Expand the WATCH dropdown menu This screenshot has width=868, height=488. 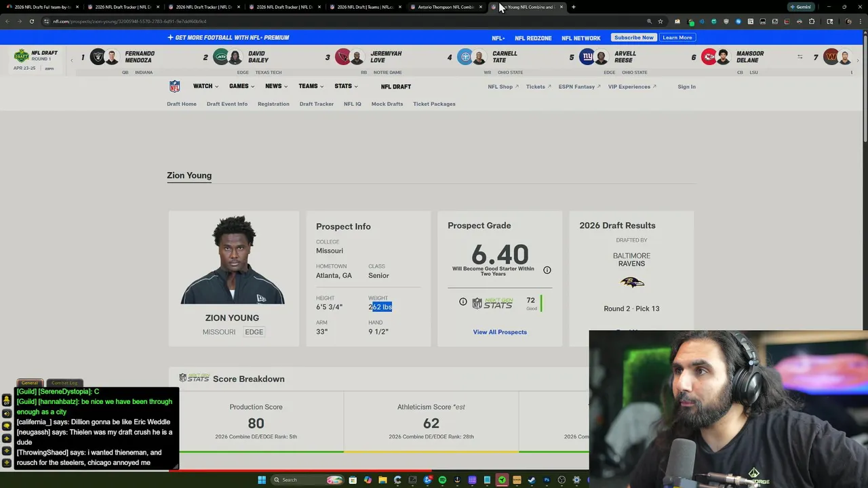point(205,86)
